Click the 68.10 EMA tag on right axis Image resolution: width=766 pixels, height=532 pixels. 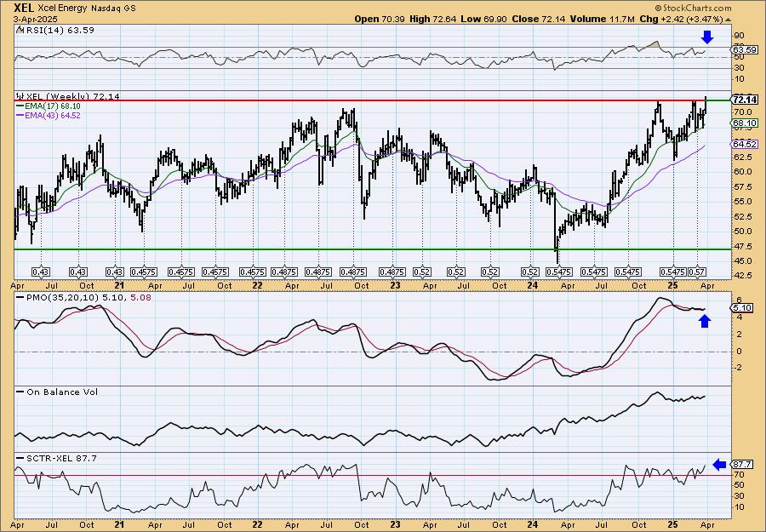coord(745,123)
